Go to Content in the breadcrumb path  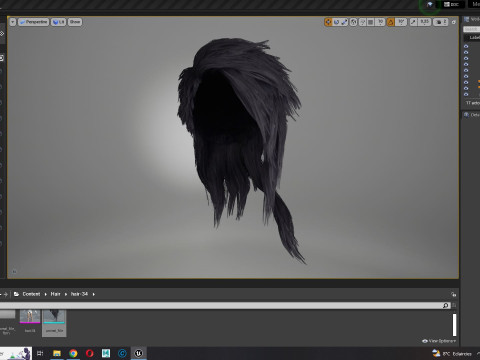31,294
